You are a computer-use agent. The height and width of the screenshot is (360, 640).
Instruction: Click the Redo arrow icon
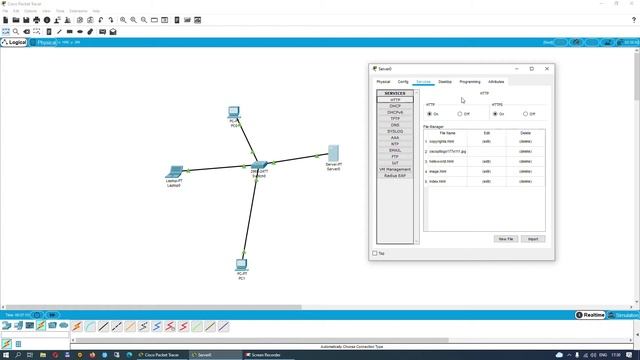[111, 20]
